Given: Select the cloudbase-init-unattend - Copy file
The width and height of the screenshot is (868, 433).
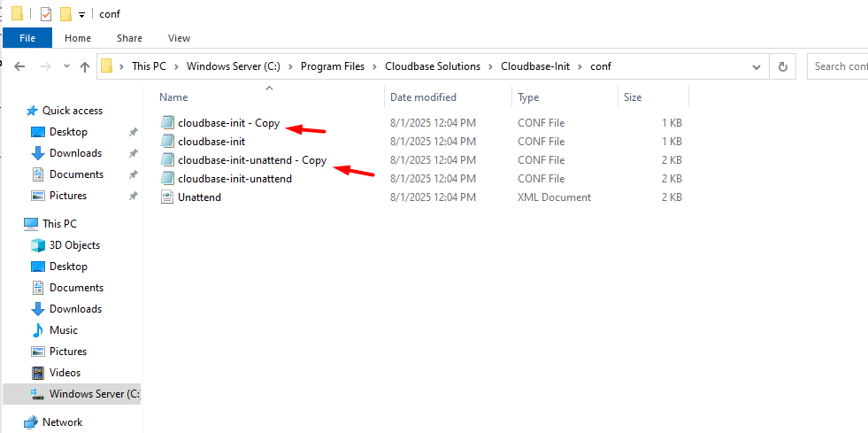Looking at the screenshot, I should pyautogui.click(x=251, y=160).
